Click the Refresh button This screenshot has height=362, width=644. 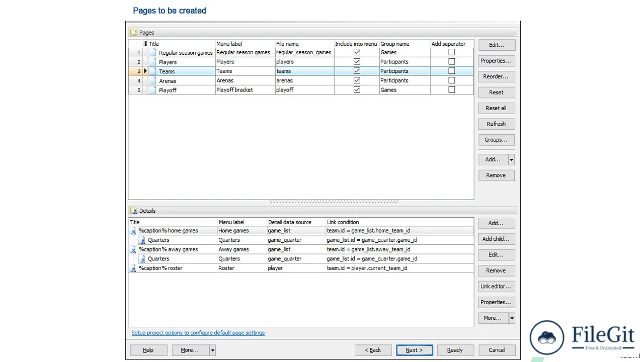coord(496,124)
